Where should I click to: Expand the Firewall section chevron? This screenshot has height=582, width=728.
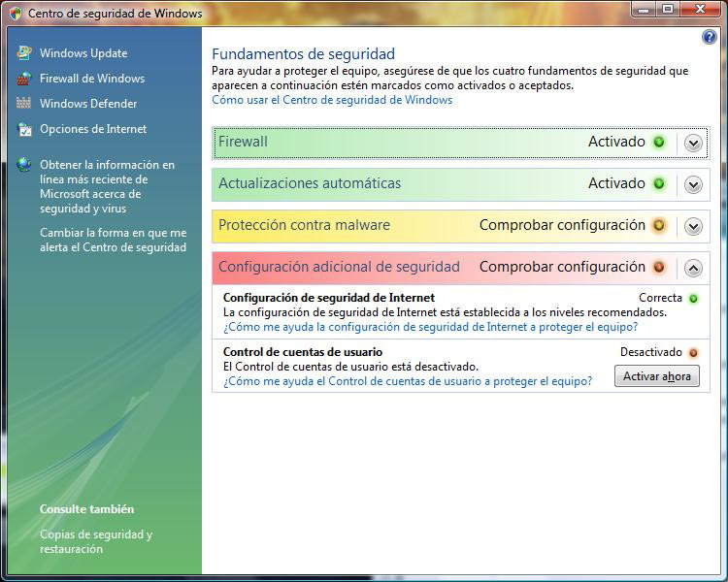(x=693, y=143)
